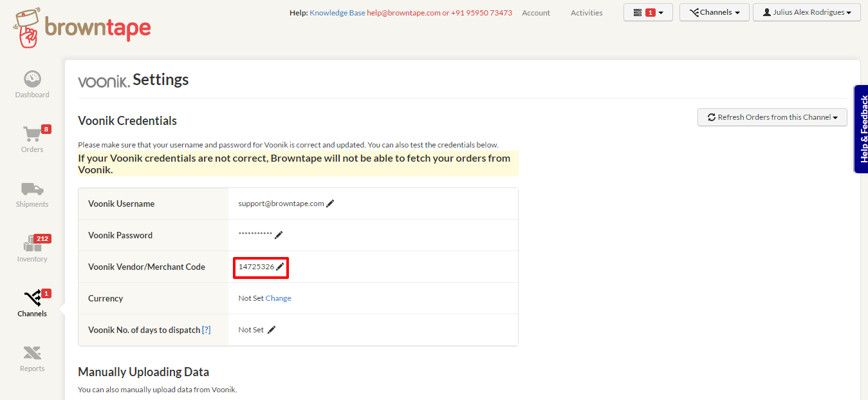This screenshot has height=400, width=868.
Task: Open the Knowledge Base link
Action: point(337,13)
